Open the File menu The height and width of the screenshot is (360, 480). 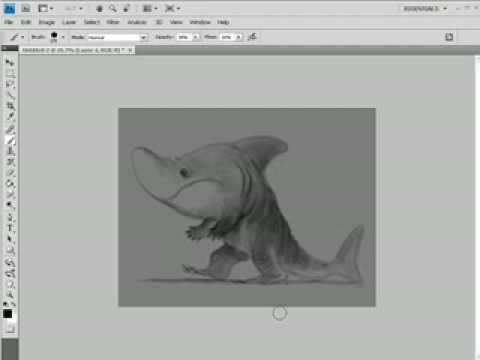point(9,22)
